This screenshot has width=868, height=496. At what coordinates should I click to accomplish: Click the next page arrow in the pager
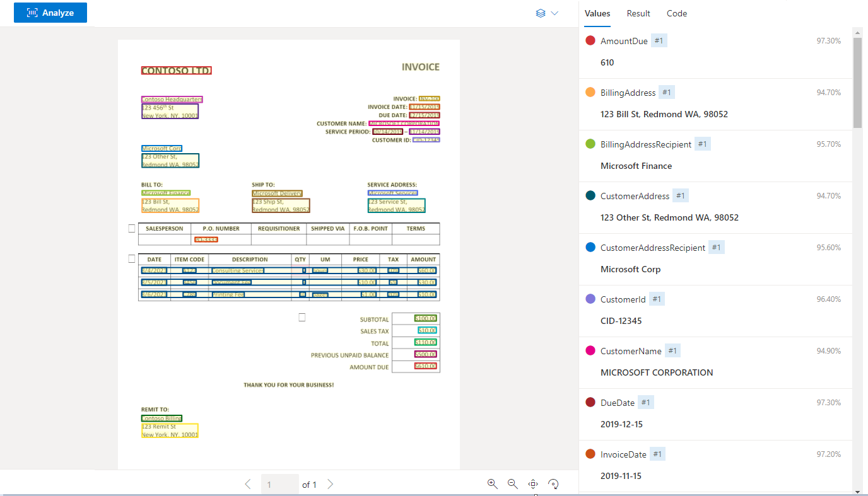(330, 484)
